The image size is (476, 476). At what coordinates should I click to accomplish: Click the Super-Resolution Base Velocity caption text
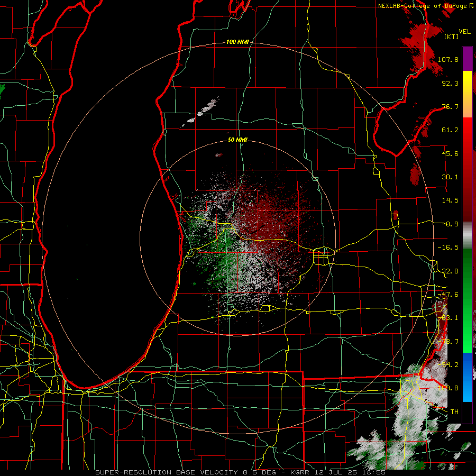[x=241, y=472]
